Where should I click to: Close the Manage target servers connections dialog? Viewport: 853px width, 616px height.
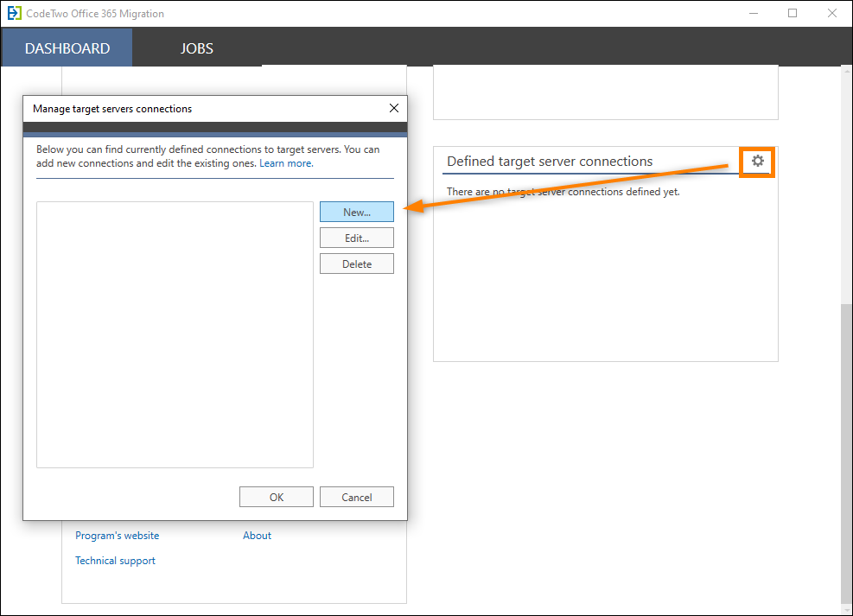coord(394,108)
